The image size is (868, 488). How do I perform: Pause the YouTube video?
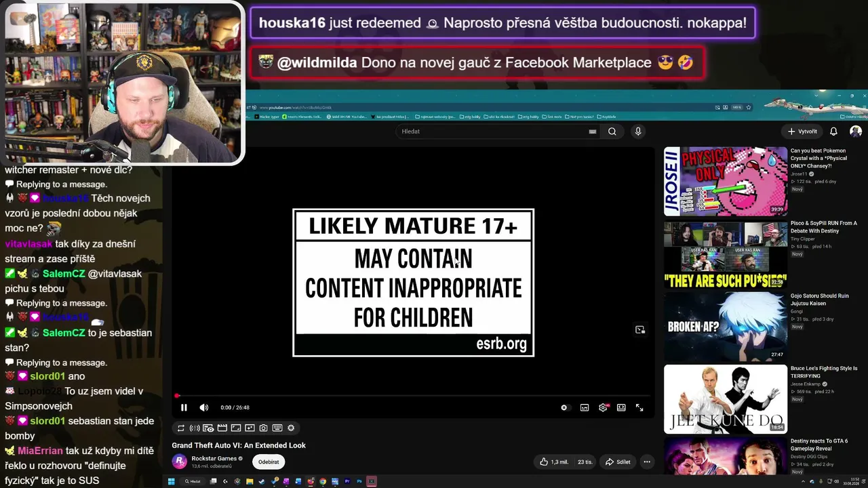(184, 407)
